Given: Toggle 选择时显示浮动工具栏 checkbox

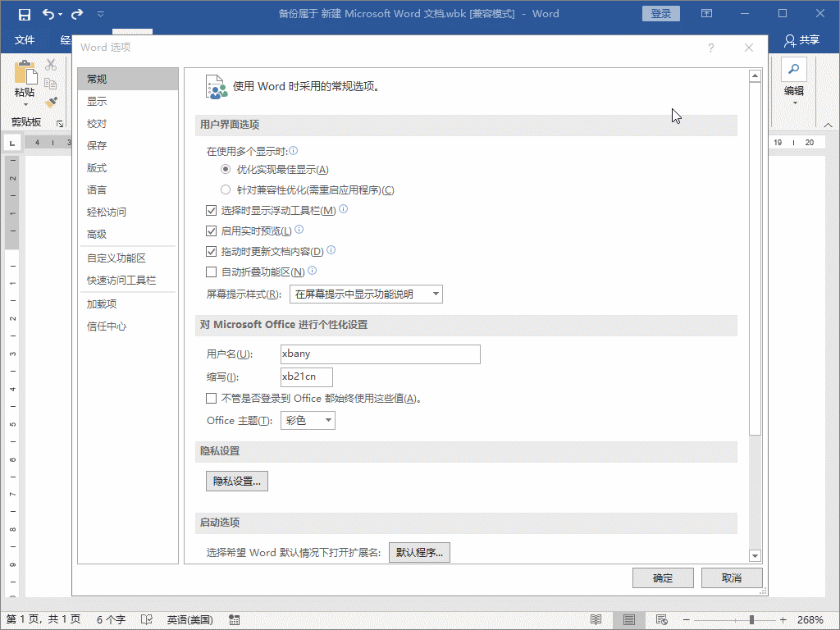Looking at the screenshot, I should (212, 211).
